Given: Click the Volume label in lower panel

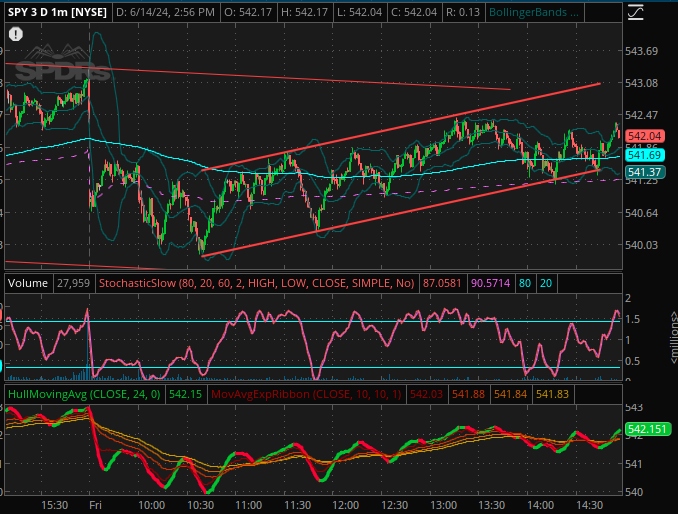Looking at the screenshot, I should click(x=28, y=284).
